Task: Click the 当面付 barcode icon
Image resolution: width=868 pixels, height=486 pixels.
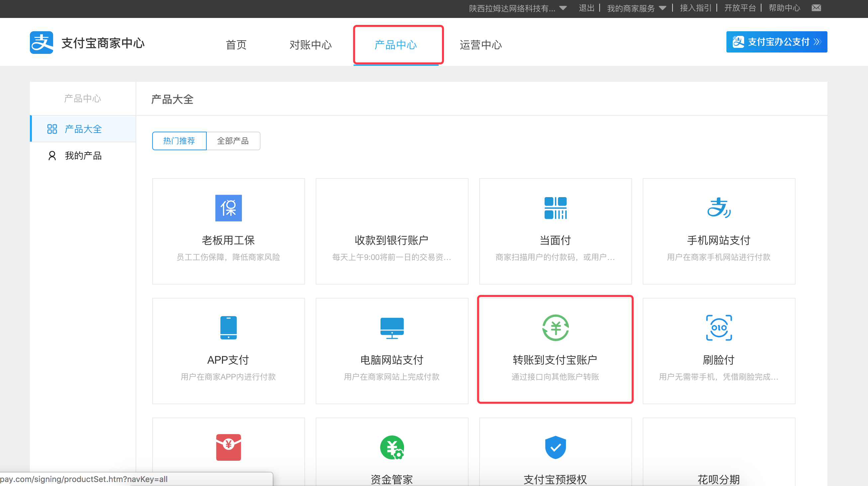Action: (x=555, y=208)
